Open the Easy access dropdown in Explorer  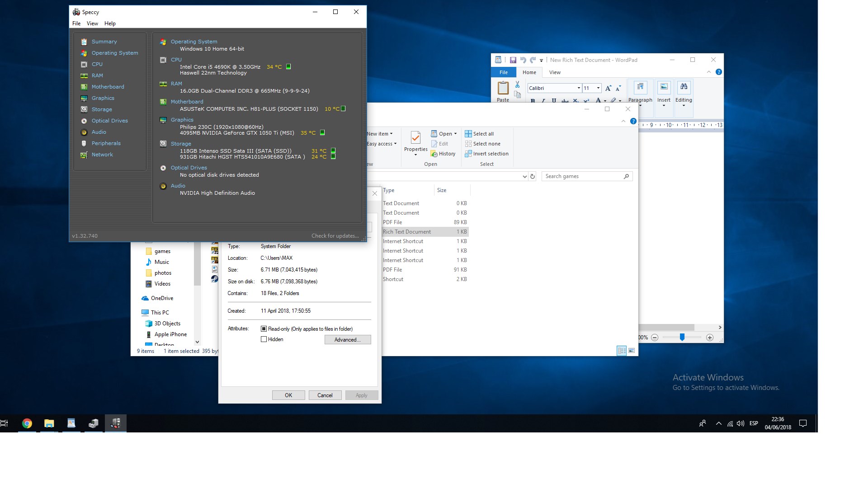tap(382, 144)
